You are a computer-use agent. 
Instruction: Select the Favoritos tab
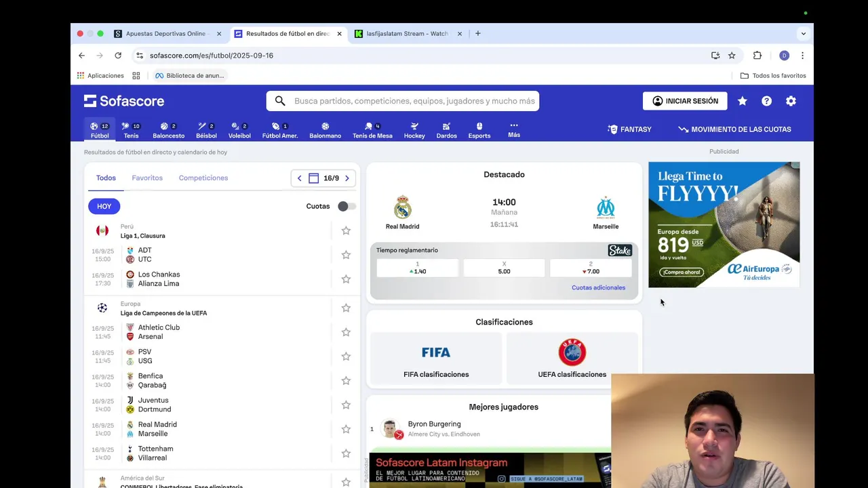(x=147, y=178)
